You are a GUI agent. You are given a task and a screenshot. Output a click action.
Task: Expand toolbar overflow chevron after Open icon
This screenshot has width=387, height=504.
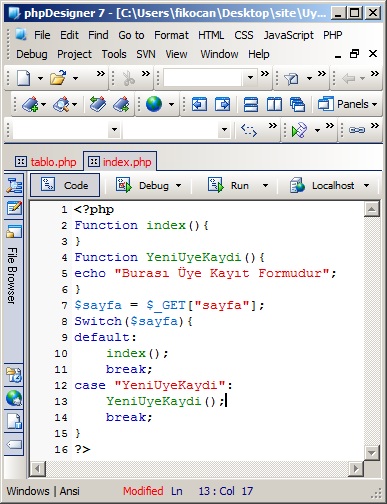101,74
